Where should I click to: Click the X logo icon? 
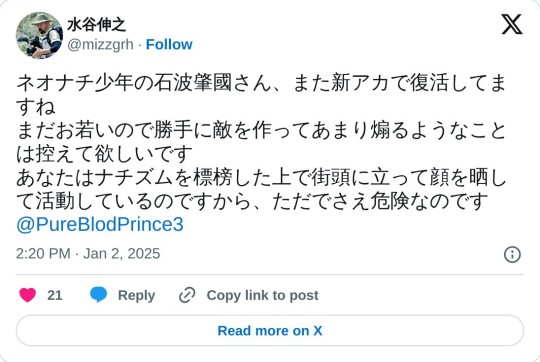click(x=512, y=24)
